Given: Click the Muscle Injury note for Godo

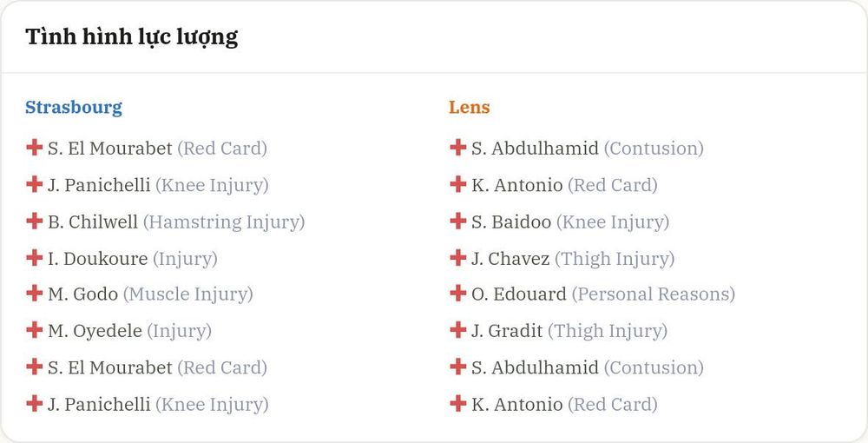Looking at the screenshot, I should pyautogui.click(x=188, y=294).
